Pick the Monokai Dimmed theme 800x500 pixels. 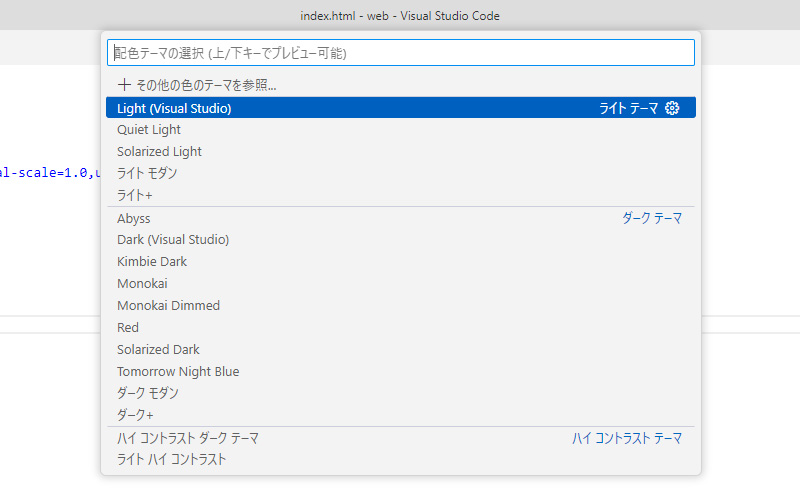[168, 306]
